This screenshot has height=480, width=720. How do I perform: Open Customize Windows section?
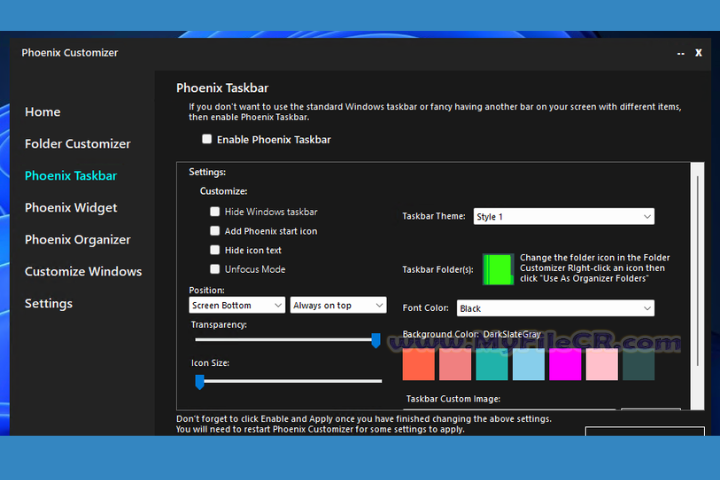[83, 271]
